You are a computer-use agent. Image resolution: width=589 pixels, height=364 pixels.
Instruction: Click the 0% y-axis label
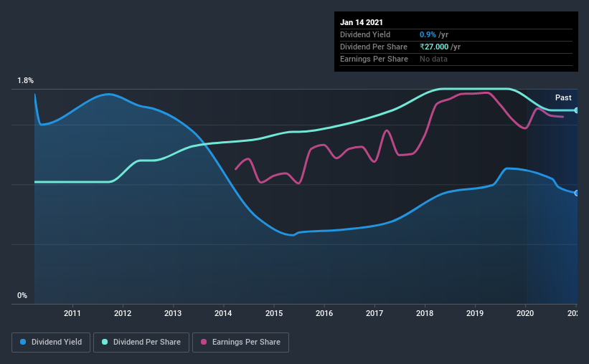tap(22, 296)
